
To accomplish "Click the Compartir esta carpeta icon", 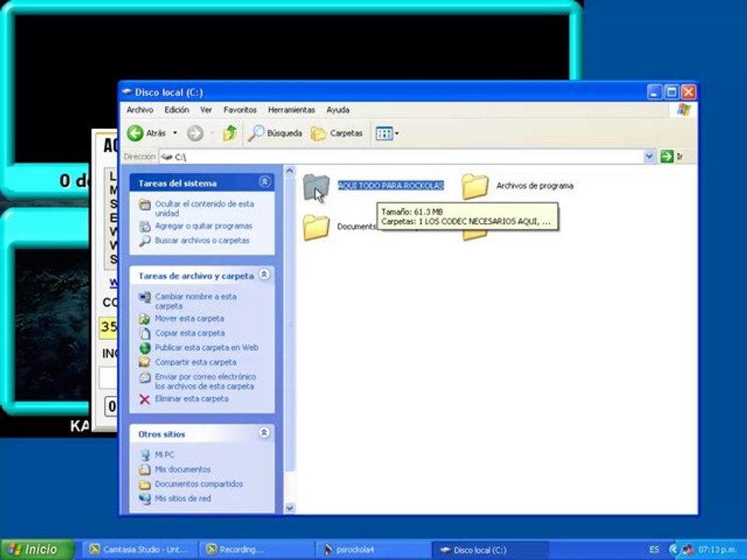I will click(145, 362).
